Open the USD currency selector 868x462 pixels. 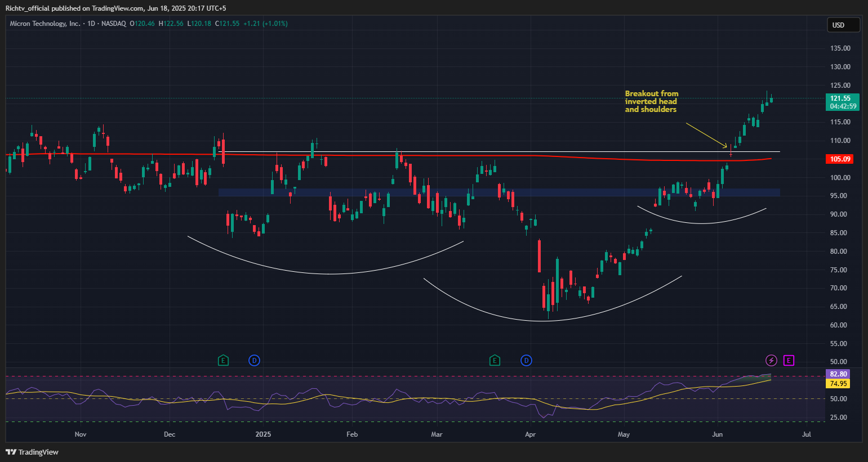tap(843, 25)
